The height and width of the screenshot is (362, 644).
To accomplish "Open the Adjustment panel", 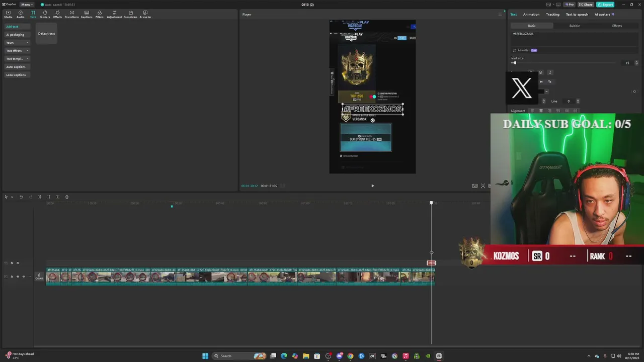I will 114,14.
